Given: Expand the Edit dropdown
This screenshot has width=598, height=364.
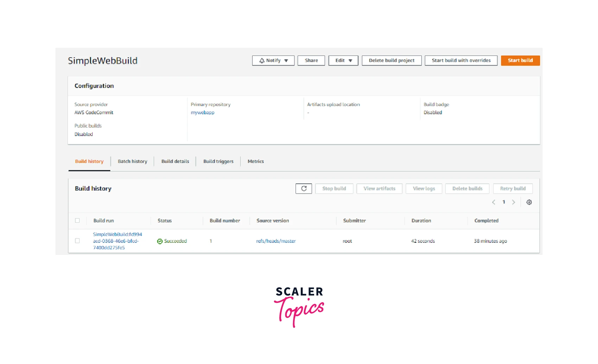Looking at the screenshot, I should coord(343,60).
